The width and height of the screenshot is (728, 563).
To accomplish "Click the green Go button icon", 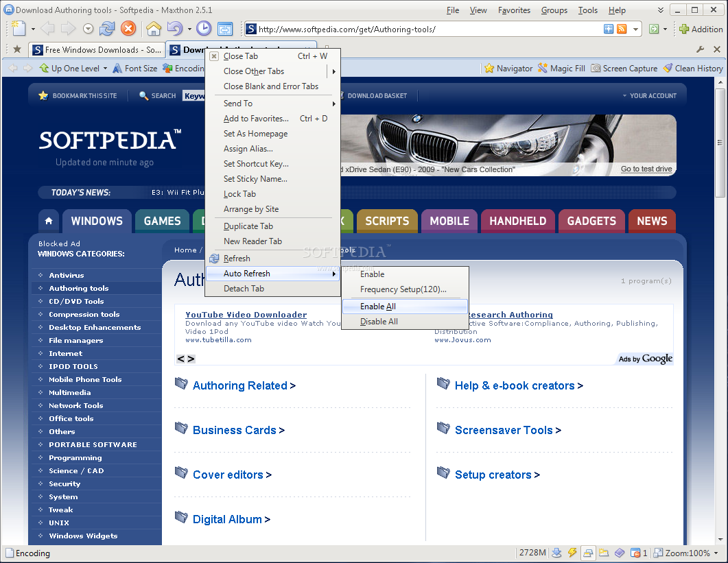I will pyautogui.click(x=654, y=29).
